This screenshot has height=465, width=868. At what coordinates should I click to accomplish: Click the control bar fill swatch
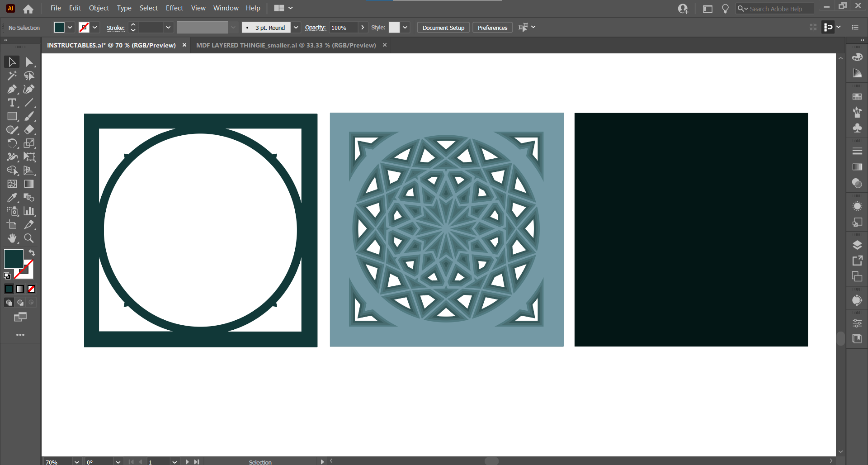[59, 28]
